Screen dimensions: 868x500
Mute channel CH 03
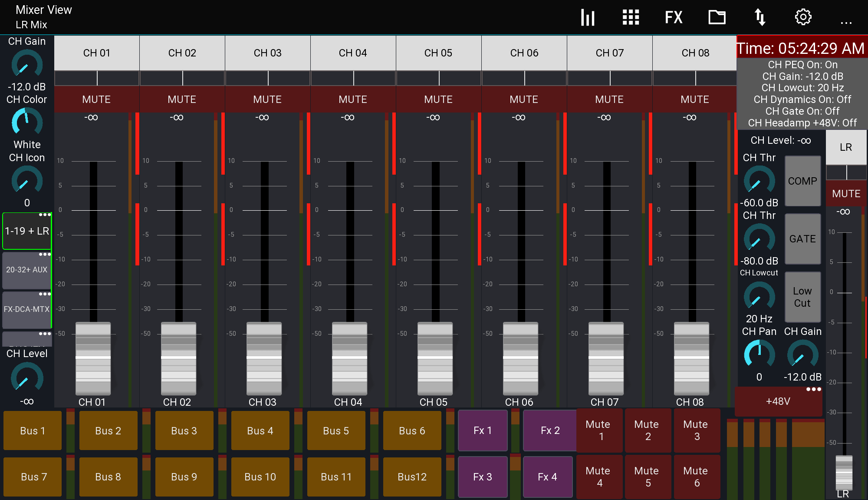[x=267, y=99]
